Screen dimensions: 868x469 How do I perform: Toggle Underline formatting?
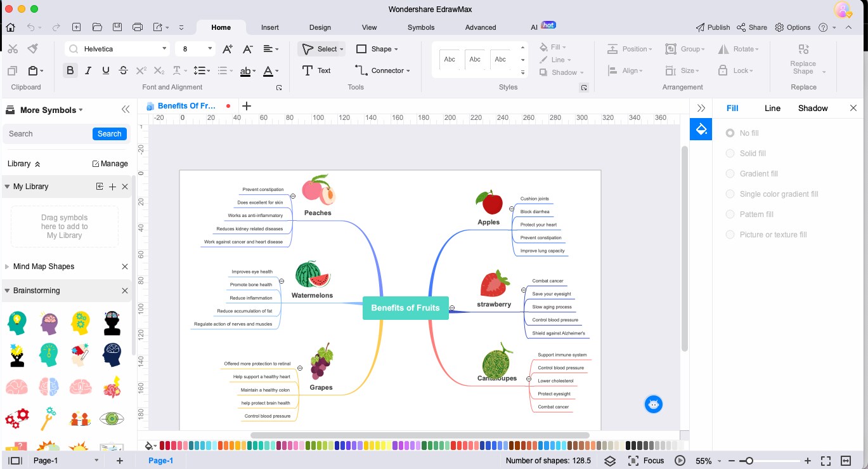tap(106, 70)
